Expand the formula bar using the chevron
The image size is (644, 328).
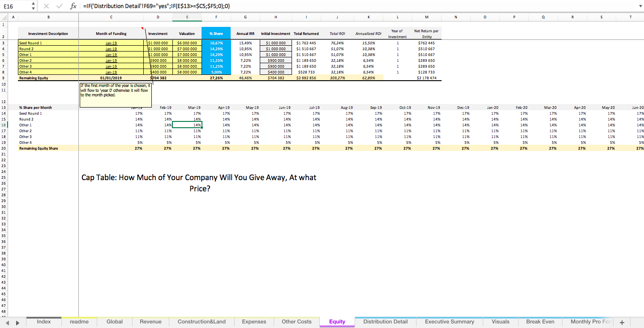tap(640, 6)
